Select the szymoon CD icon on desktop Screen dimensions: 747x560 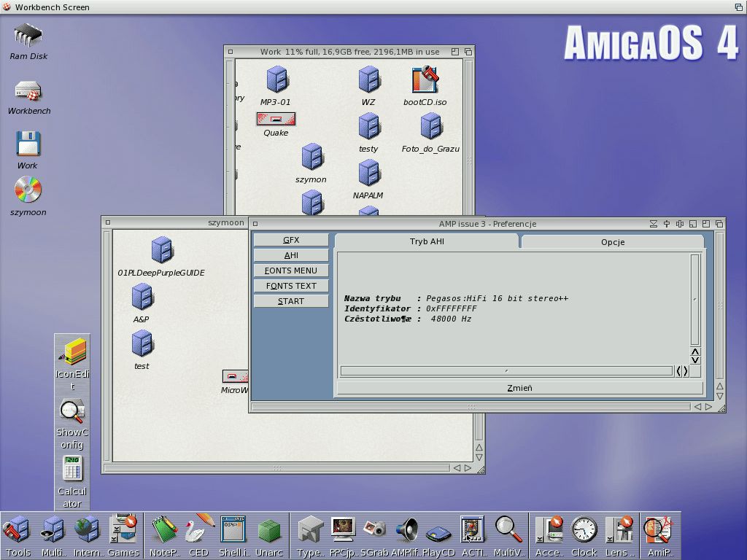click(28, 195)
